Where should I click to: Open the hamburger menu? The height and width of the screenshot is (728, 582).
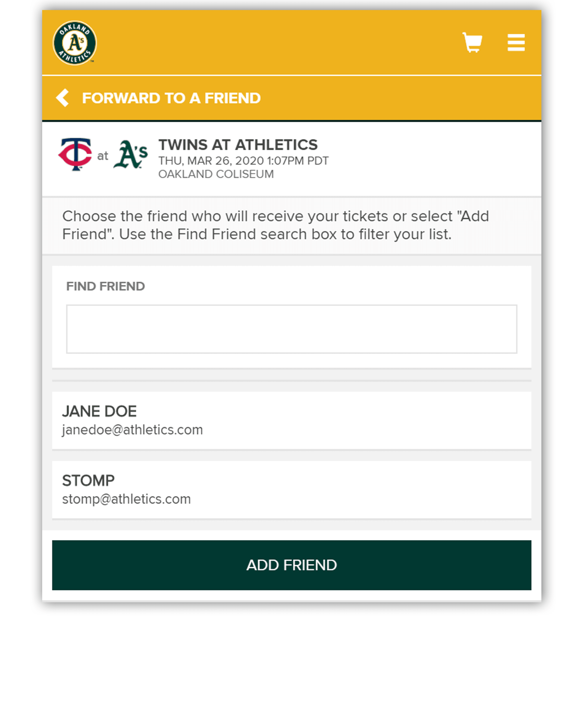tap(516, 42)
